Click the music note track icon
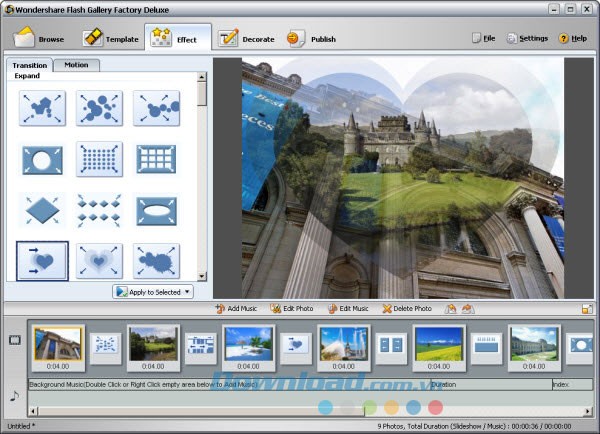The width and height of the screenshot is (600, 434). coord(14,396)
